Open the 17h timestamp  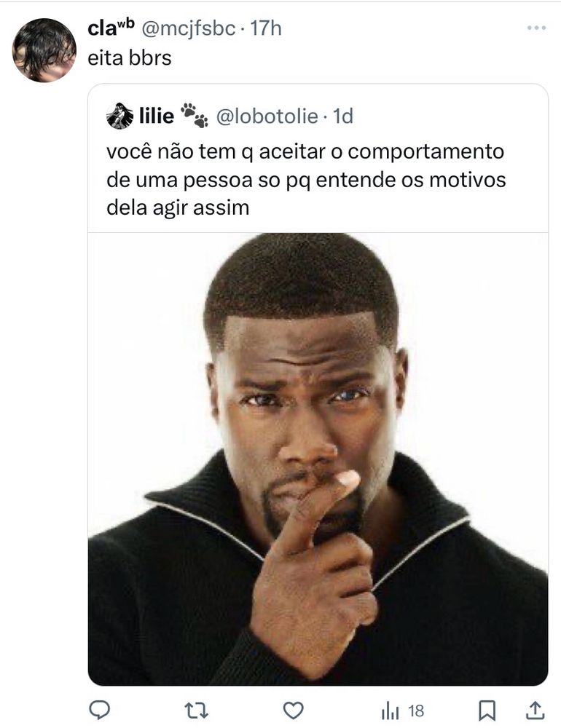tap(266, 28)
